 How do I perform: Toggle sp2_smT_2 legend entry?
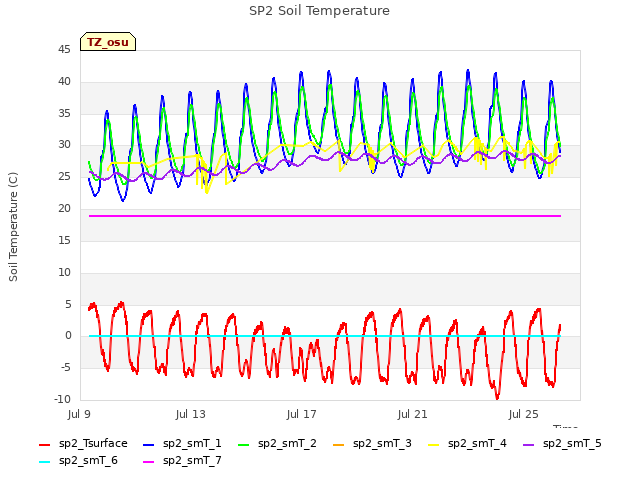278,444
